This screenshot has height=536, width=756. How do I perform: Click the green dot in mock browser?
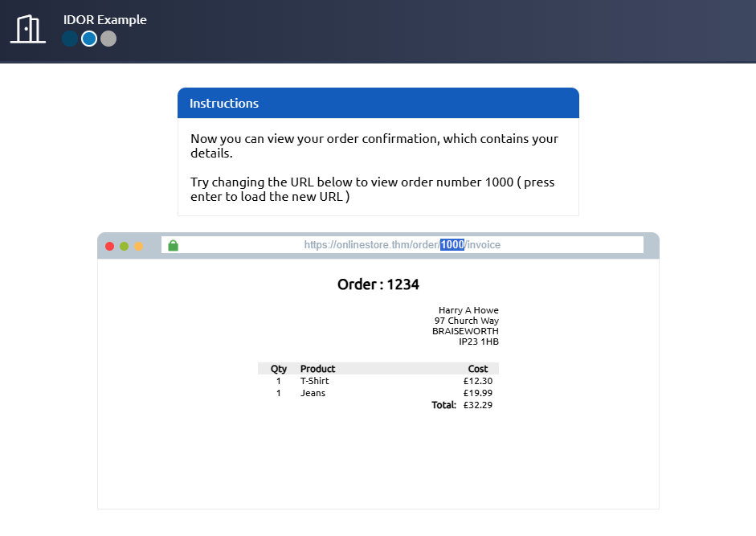pos(124,246)
